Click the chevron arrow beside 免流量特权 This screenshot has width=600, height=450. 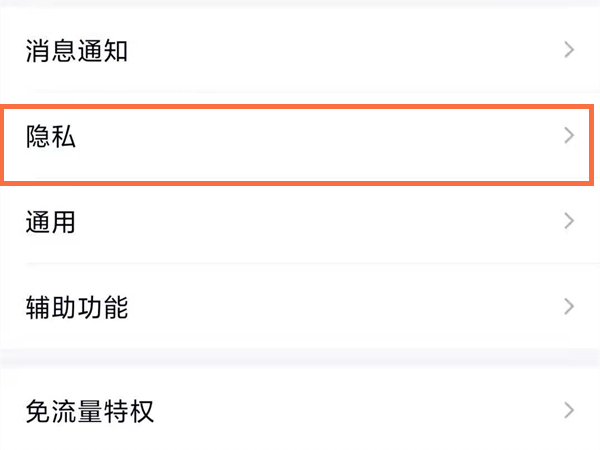pyautogui.click(x=569, y=409)
